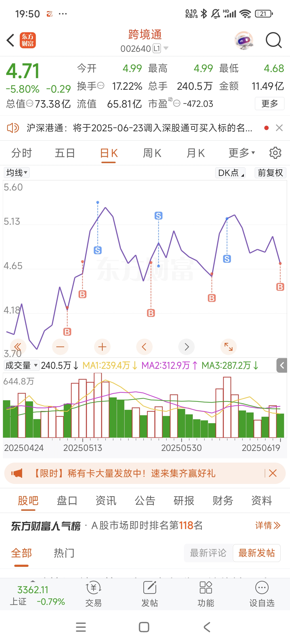Tap Android recent apps menu button

pyautogui.click(x=81, y=627)
